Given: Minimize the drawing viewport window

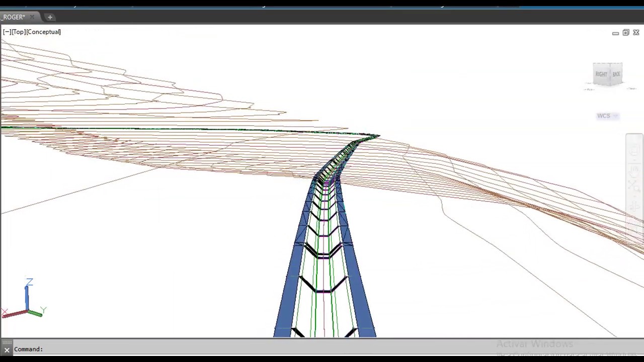Looking at the screenshot, I should pyautogui.click(x=615, y=33).
